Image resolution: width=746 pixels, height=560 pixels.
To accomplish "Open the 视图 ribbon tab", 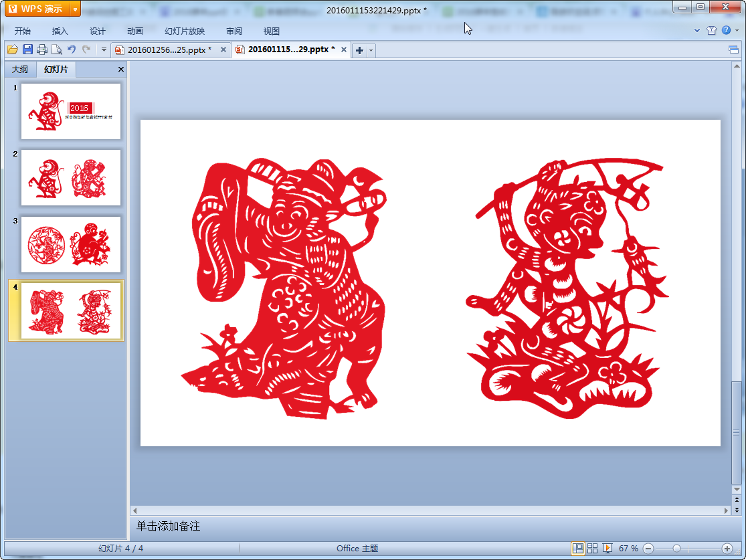I will tap(272, 31).
